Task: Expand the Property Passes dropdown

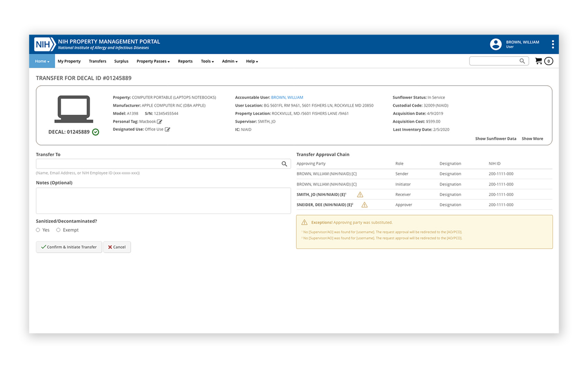Action: (153, 61)
